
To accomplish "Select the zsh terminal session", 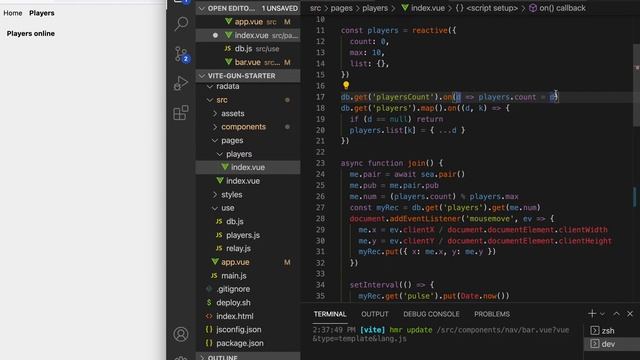I will coord(611,331).
